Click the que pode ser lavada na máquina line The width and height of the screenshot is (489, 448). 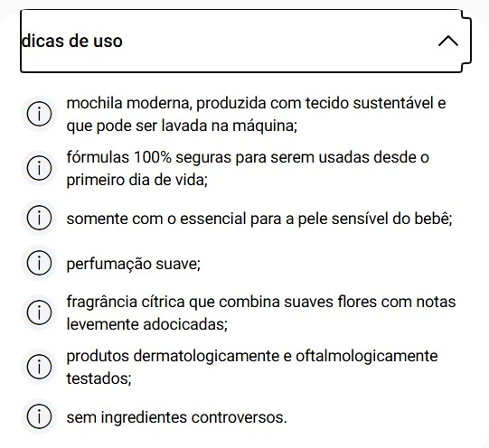coord(182,126)
